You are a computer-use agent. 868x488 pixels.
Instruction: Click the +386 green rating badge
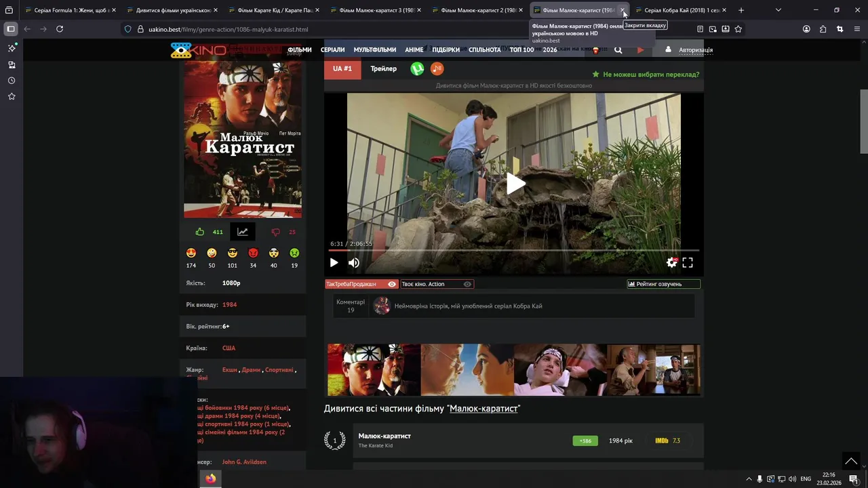click(585, 441)
